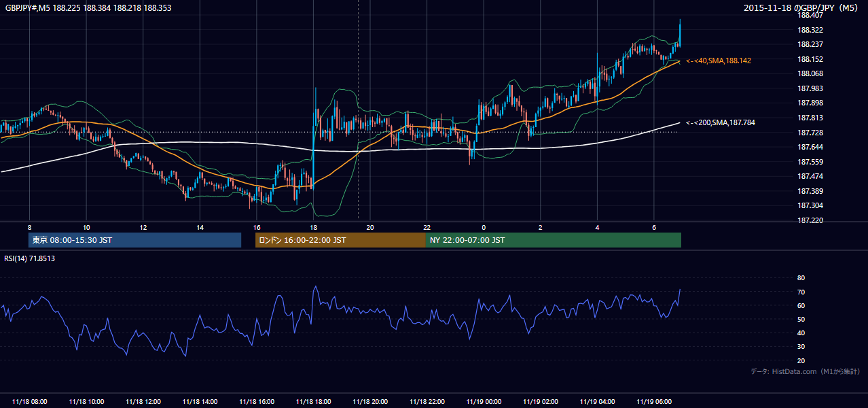868x408 pixels.
Task: Click hour tick 6 on chart axis
Action: (654, 227)
